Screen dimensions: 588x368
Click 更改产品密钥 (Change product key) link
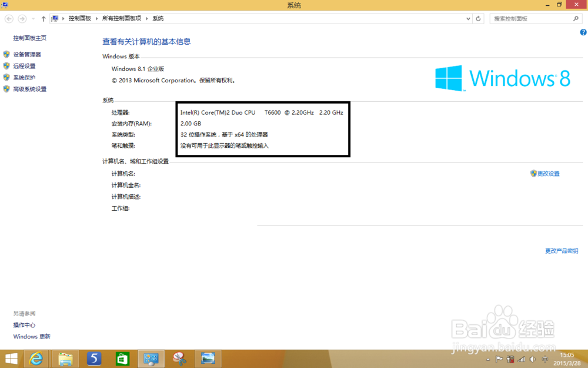[562, 251]
